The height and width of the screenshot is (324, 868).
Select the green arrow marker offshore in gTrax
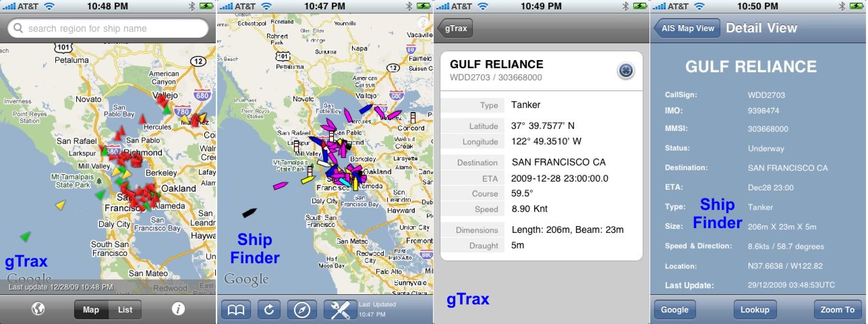tap(26, 236)
